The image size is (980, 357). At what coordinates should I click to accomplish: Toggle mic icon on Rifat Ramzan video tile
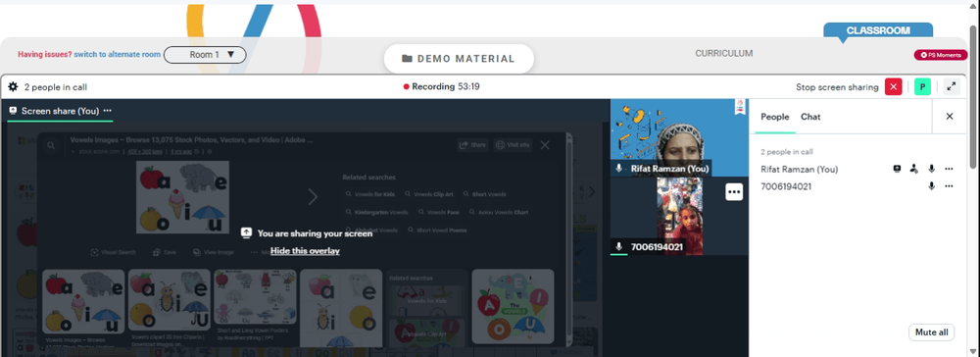619,168
